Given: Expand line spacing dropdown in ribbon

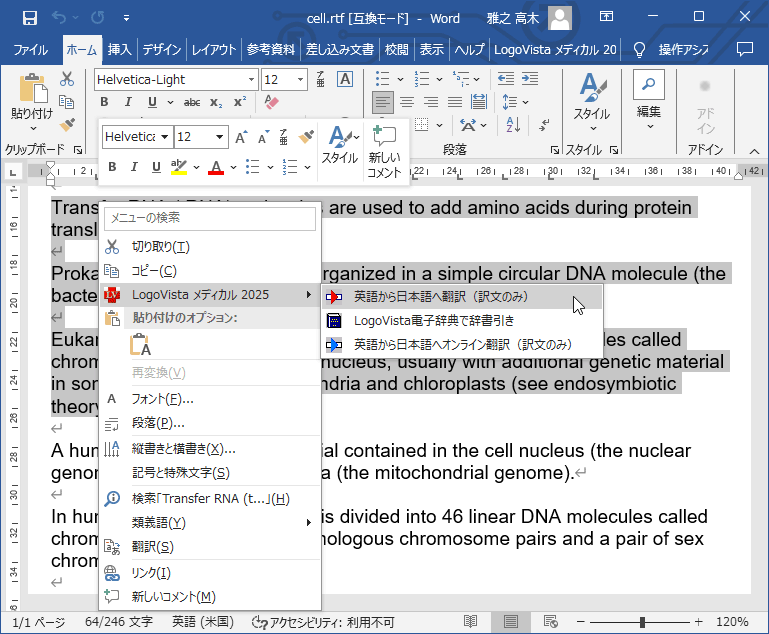Looking at the screenshot, I should 525,102.
